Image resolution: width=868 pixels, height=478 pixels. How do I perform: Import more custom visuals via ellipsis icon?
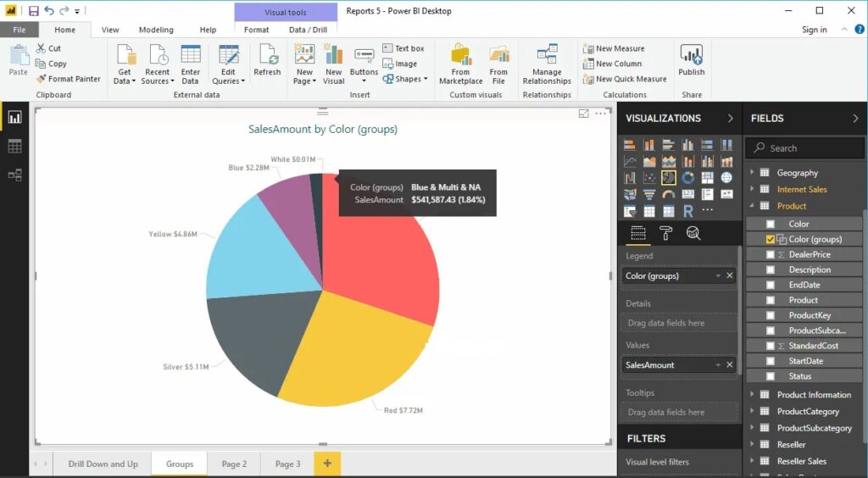click(x=708, y=210)
